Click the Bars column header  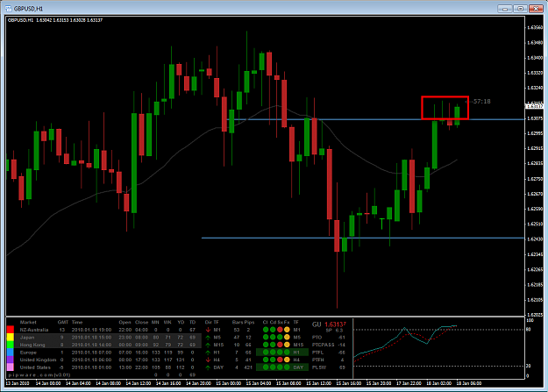pyautogui.click(x=238, y=323)
